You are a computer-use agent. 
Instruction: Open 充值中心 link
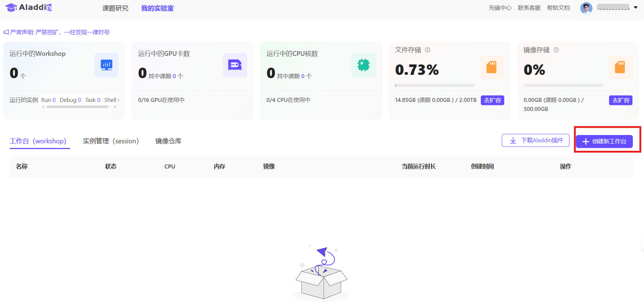tap(500, 8)
